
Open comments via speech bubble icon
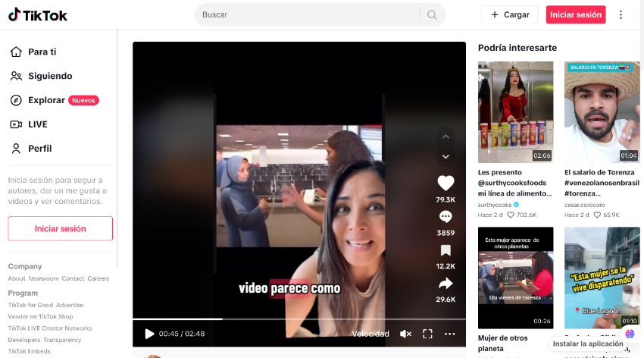click(445, 216)
